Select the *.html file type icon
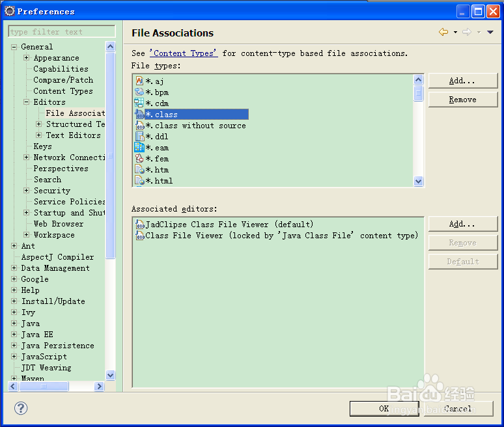504x427 pixels. (x=139, y=180)
